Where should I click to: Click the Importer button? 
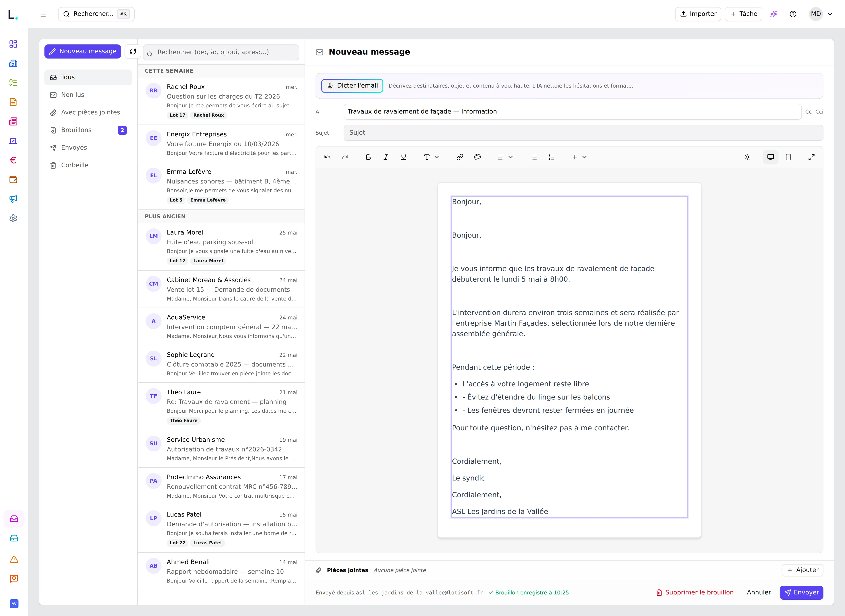click(698, 14)
